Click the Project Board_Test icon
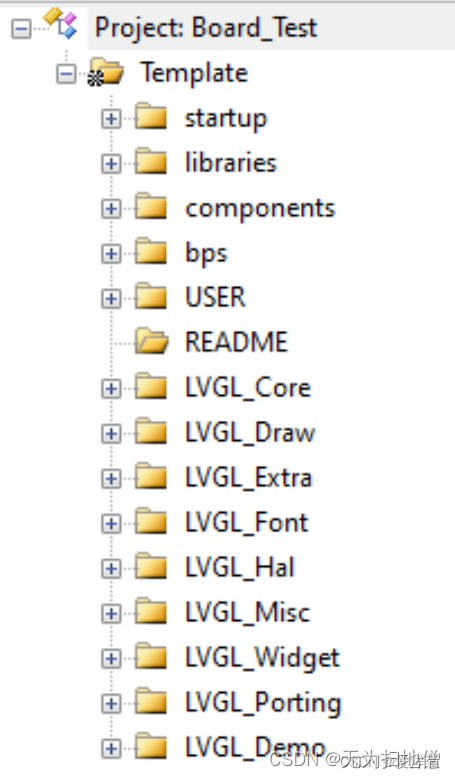This screenshot has width=455, height=778. click(60, 23)
